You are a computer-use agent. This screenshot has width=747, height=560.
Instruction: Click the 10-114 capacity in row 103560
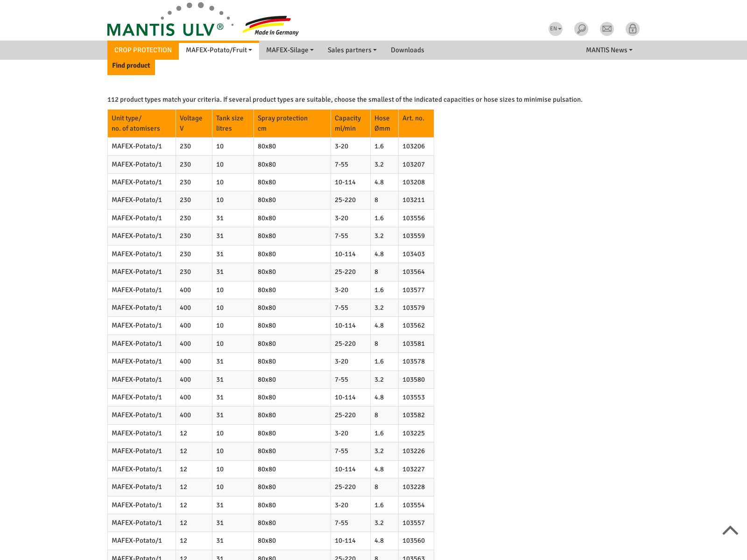click(345, 541)
